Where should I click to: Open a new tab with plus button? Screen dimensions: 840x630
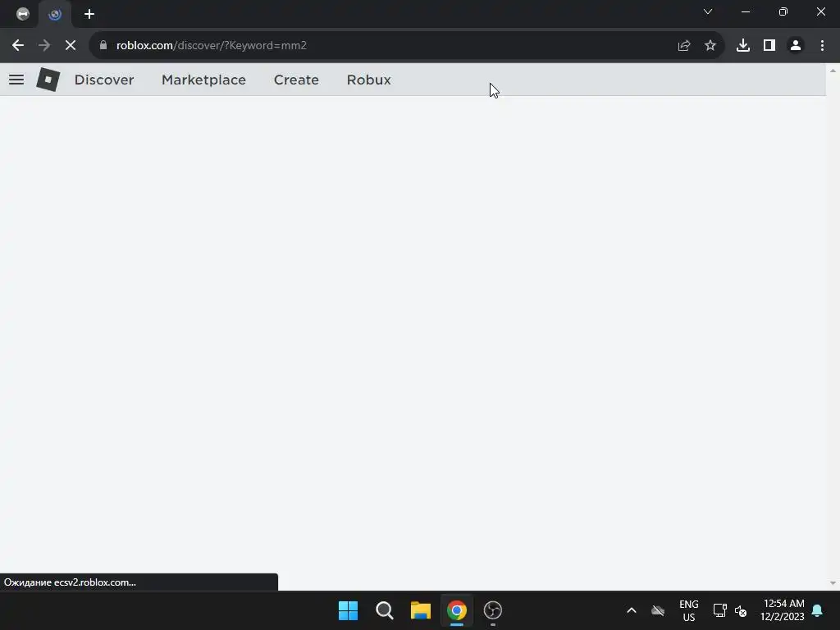coord(89,14)
